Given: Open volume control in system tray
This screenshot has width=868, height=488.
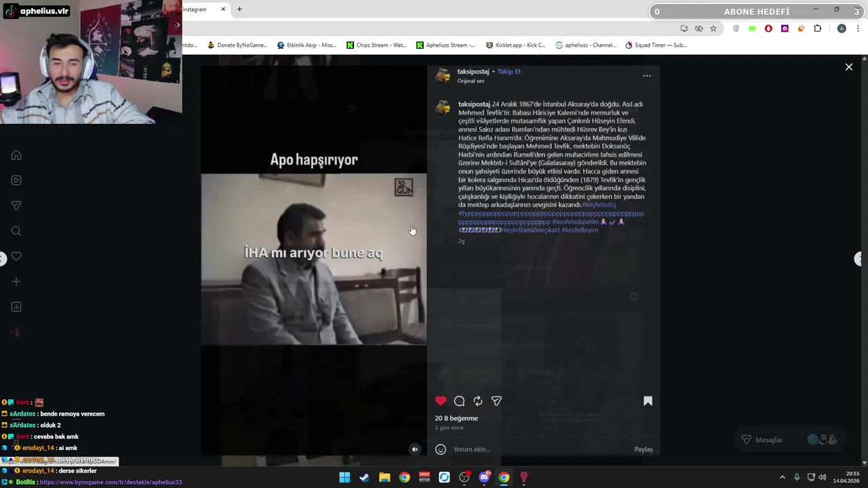Looking at the screenshot, I should pos(822,477).
